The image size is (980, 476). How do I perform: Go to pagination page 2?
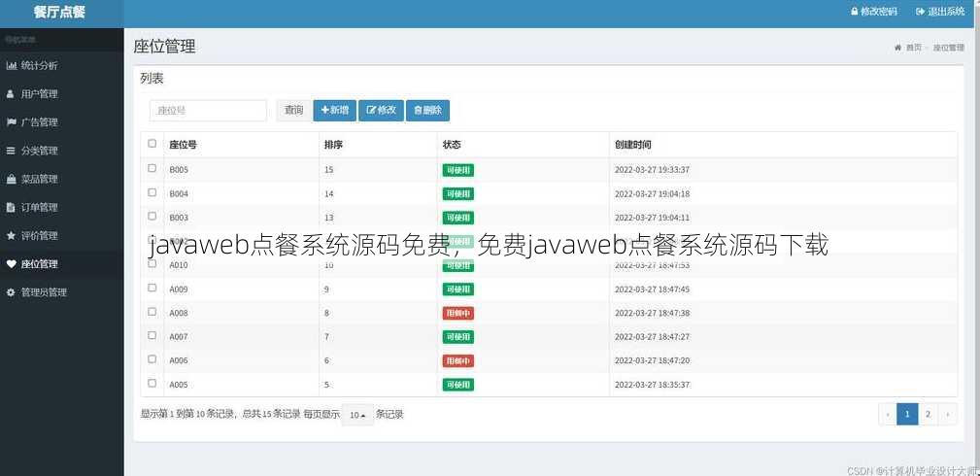(929, 414)
